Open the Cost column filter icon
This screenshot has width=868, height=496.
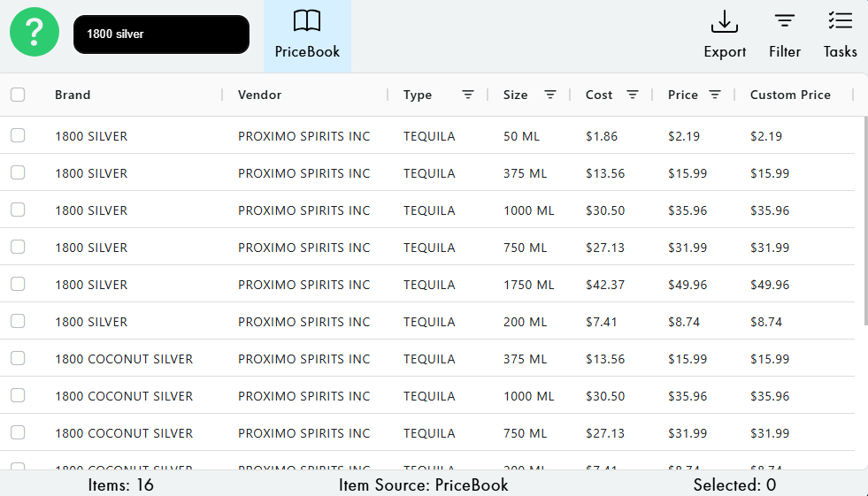click(633, 95)
